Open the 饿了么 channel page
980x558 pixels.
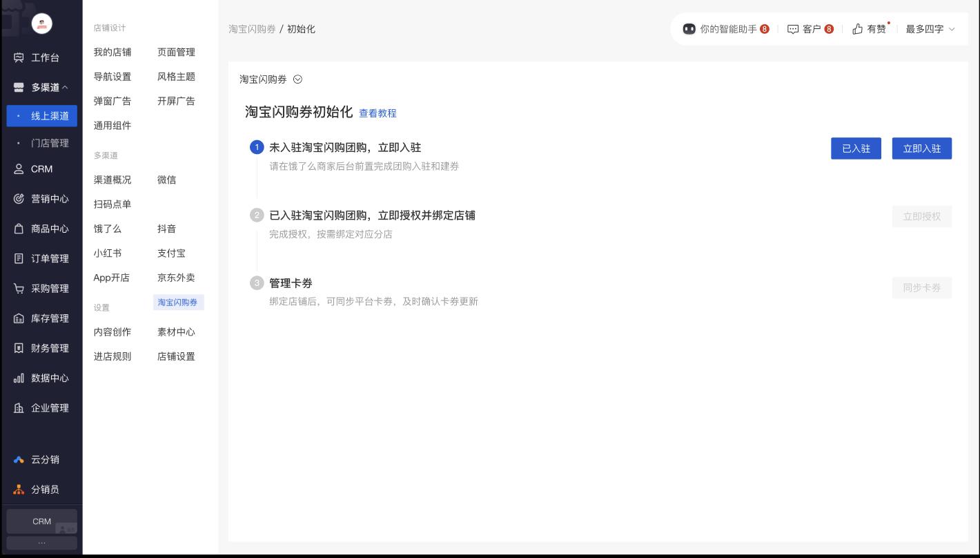108,229
